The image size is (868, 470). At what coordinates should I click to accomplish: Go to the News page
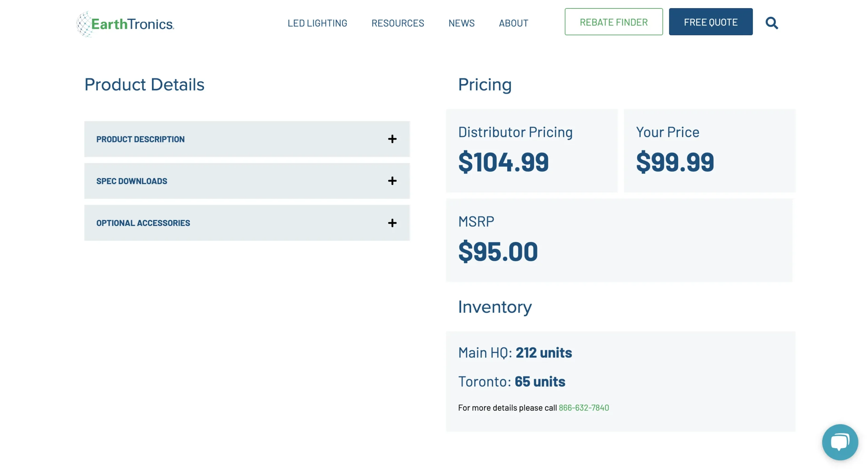(461, 23)
